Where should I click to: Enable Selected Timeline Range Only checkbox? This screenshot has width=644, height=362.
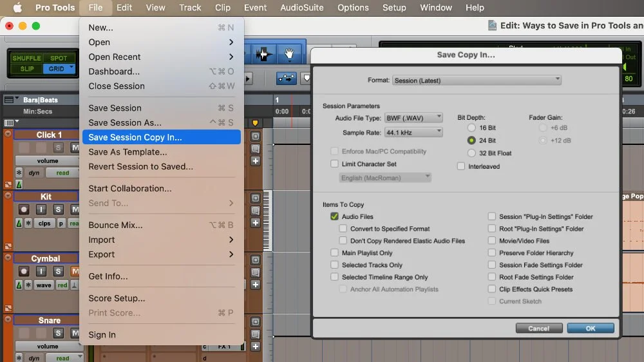(x=334, y=277)
